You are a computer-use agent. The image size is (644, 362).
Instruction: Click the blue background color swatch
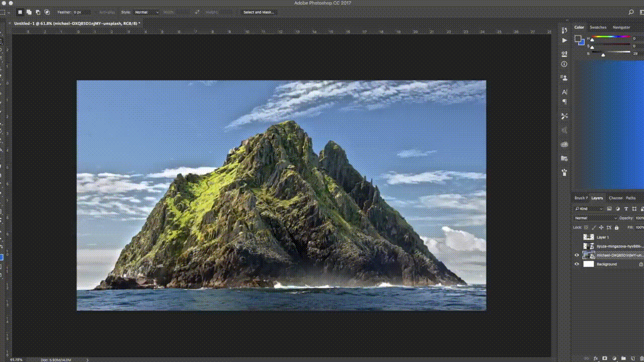click(582, 42)
